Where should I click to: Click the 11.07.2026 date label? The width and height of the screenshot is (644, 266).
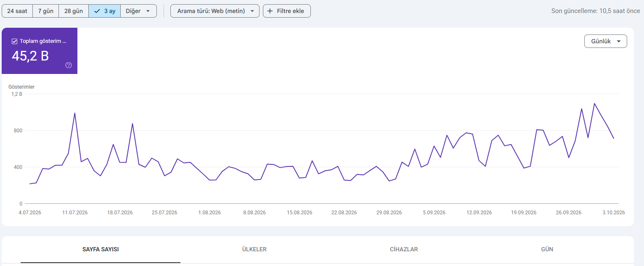pyautogui.click(x=75, y=213)
